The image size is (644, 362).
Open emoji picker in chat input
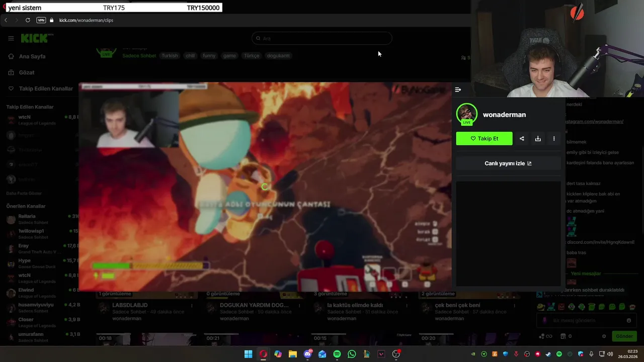629,320
